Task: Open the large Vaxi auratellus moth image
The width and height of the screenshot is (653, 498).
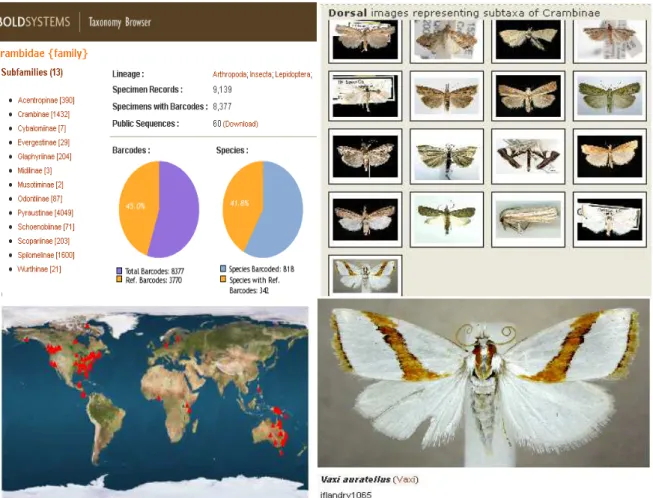Action: pyautogui.click(x=483, y=383)
